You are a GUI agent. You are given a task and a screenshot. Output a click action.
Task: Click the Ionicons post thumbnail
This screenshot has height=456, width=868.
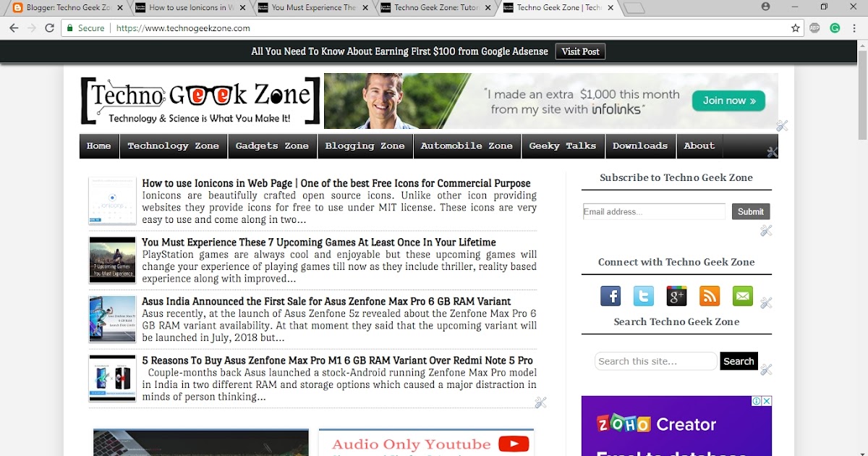coord(112,200)
